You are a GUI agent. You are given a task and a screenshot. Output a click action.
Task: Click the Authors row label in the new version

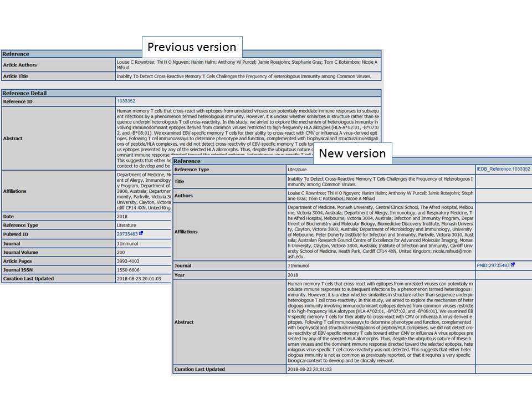(183, 196)
